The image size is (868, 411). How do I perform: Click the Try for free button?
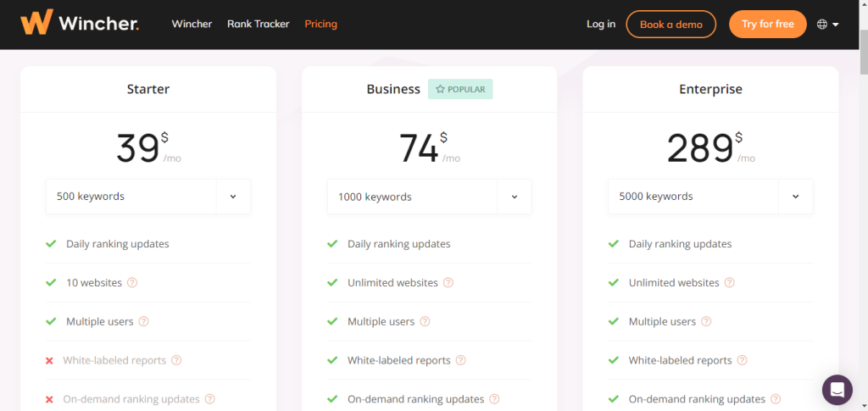(767, 25)
